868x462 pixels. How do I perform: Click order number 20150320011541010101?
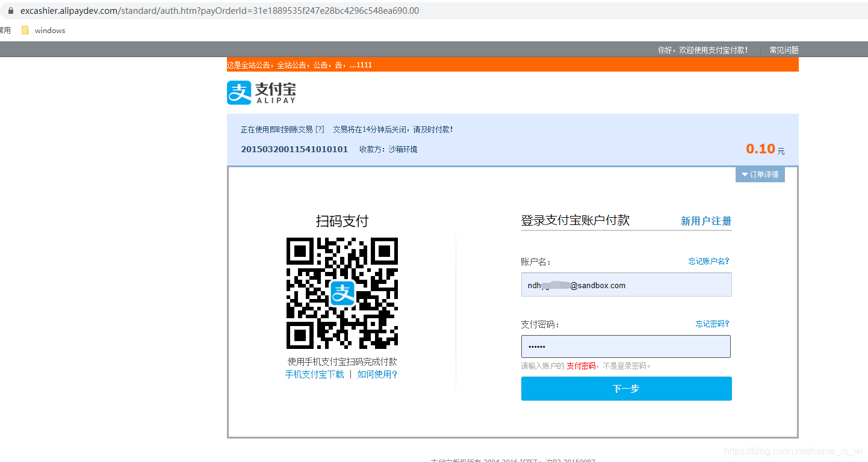(294, 149)
